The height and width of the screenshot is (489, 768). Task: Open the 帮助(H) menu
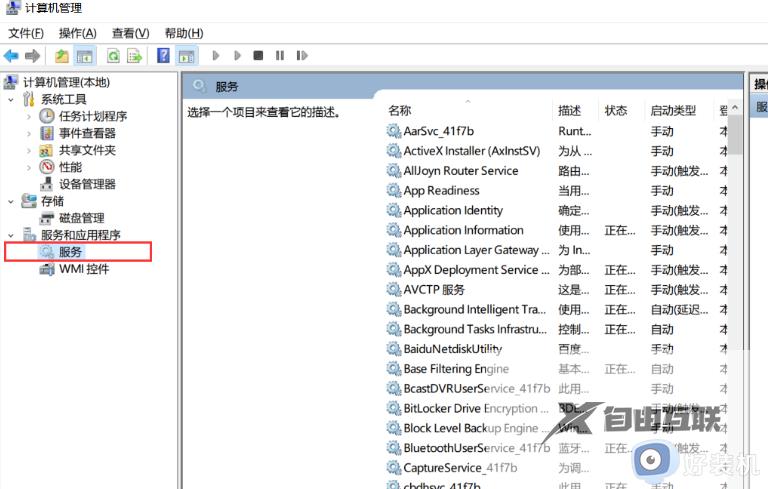pos(184,33)
